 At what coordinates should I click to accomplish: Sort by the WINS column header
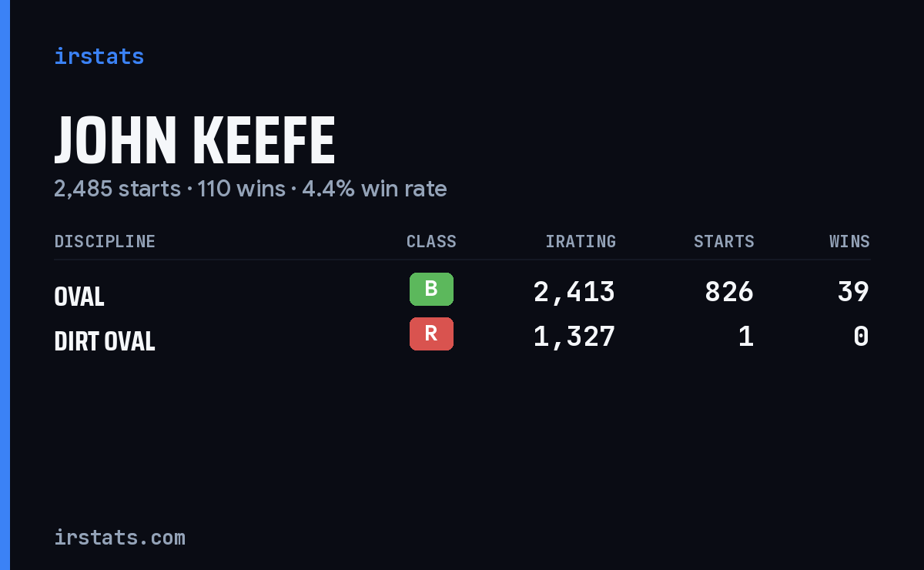pos(849,241)
